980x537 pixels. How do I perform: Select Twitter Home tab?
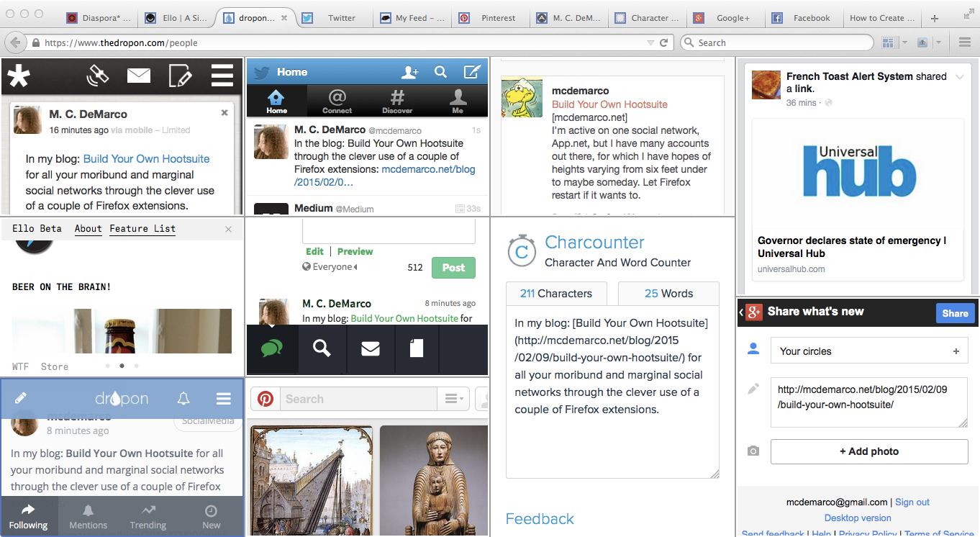(x=276, y=101)
